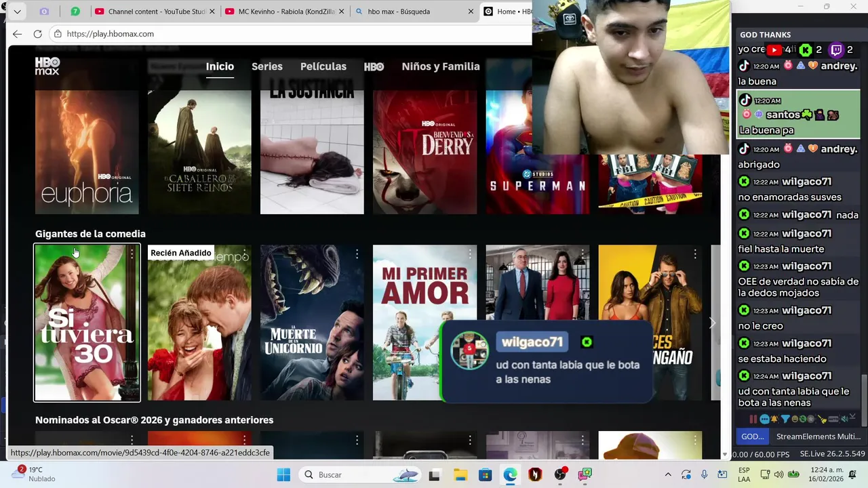Open Microsoft Store from taskbar

coord(485,474)
